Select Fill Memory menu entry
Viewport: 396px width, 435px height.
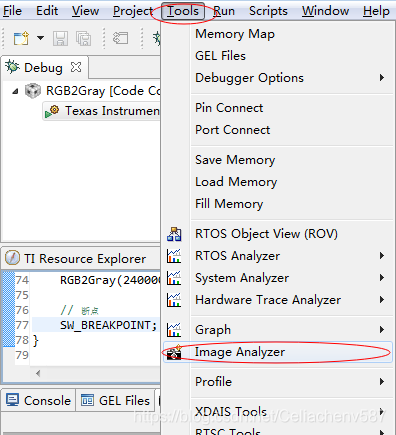coord(229,204)
